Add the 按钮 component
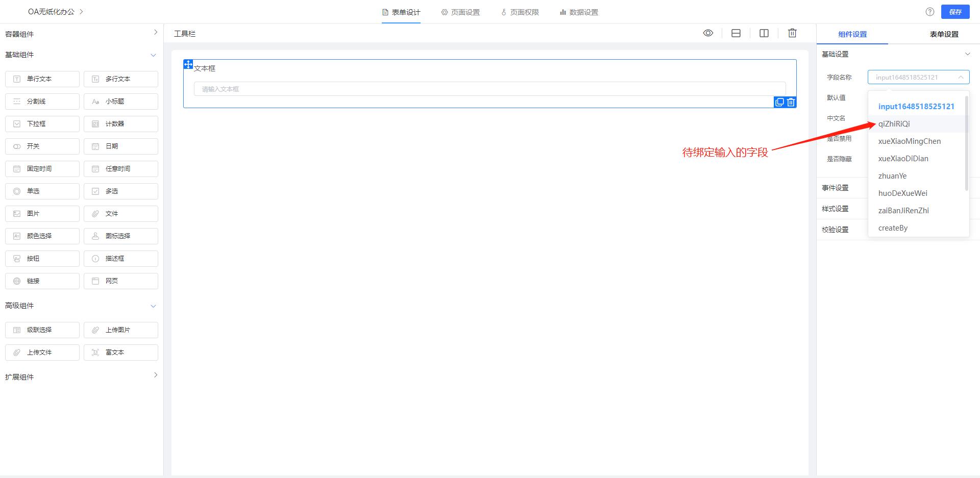The height and width of the screenshot is (478, 980). [x=42, y=259]
